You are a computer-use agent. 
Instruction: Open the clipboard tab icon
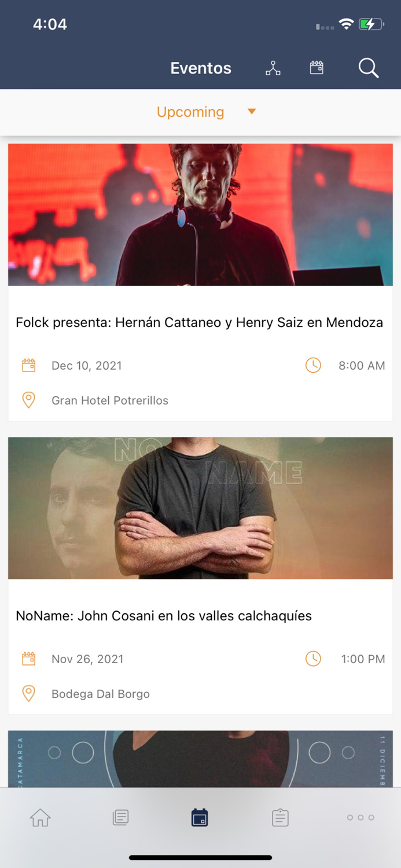point(280,818)
